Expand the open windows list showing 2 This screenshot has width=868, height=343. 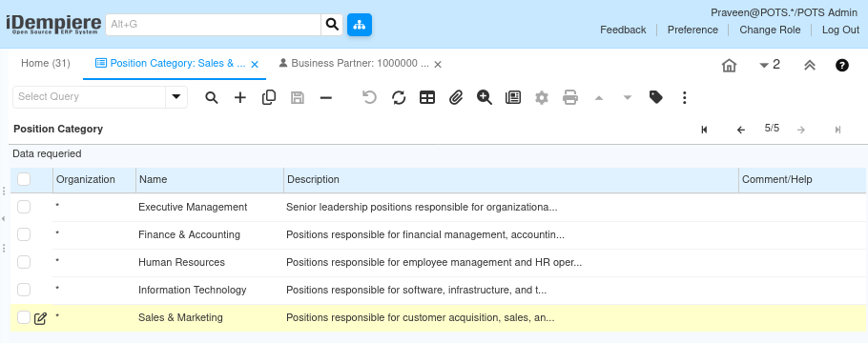(770, 66)
